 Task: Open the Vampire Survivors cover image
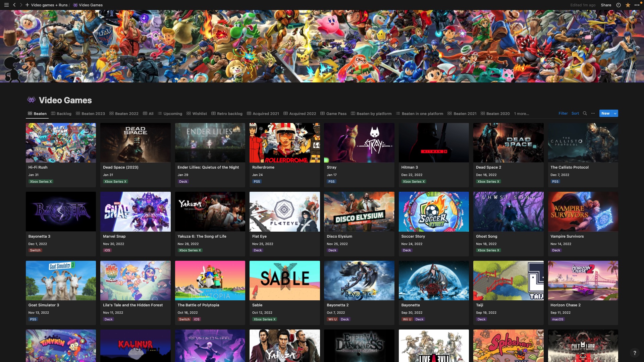point(583,212)
